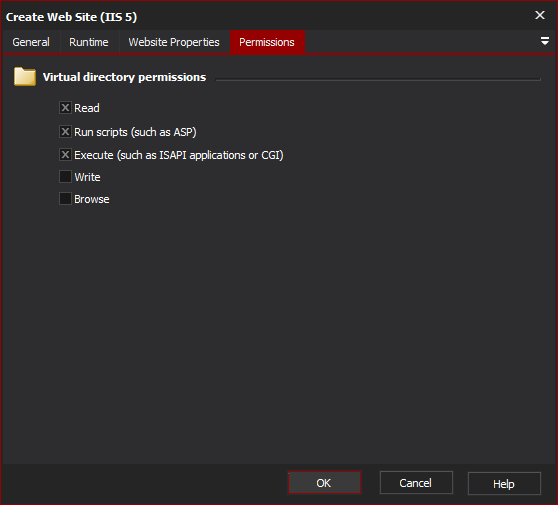Open the Runtime tab

(x=89, y=42)
